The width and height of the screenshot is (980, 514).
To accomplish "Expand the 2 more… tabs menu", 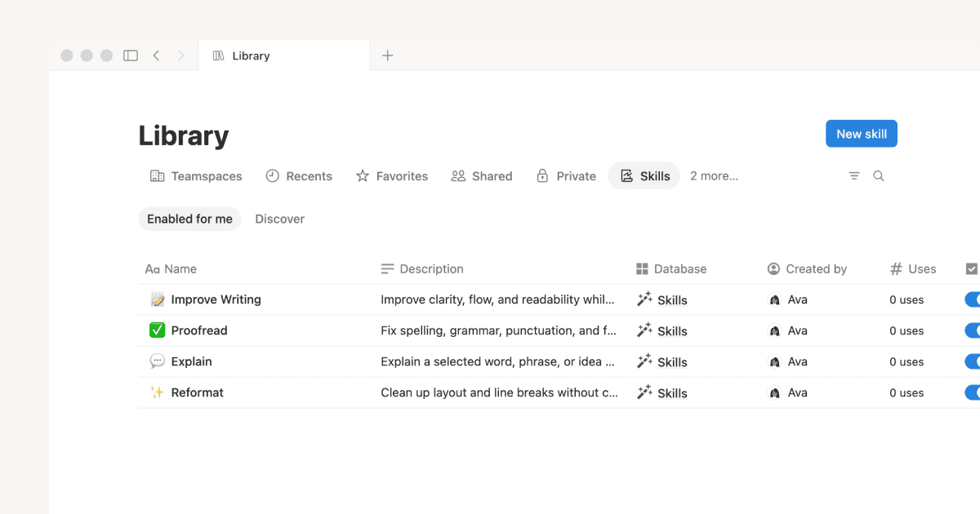I will pos(714,176).
